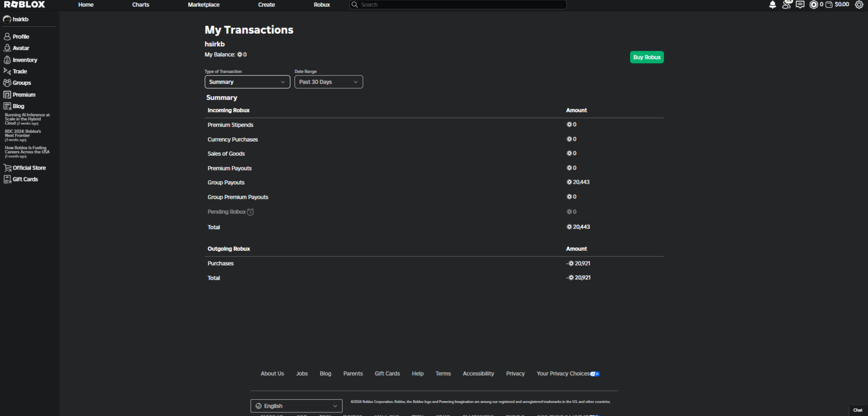
Task: Open the English language dropdown
Action: [x=296, y=406]
